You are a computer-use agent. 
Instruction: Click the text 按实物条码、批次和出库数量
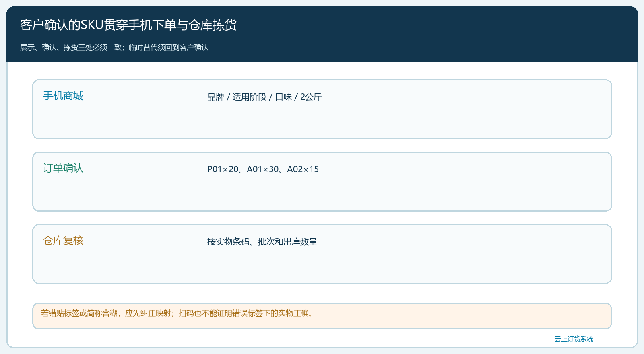(x=262, y=242)
